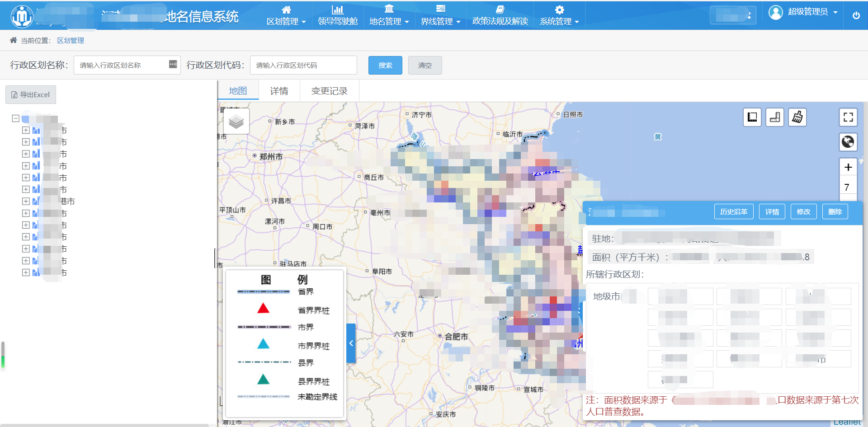This screenshot has width=868, height=427.
Task: Zoom in the map with plus
Action: 848,167
